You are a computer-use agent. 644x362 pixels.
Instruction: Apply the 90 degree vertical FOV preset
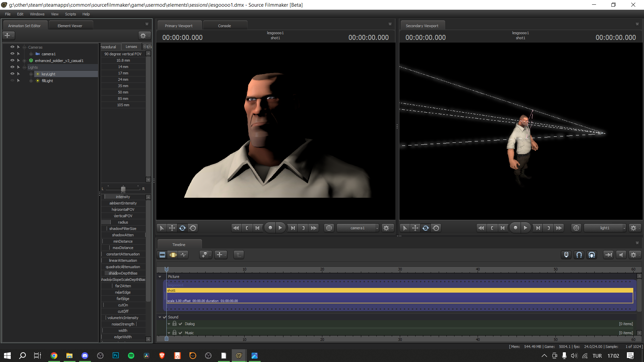click(123, 54)
